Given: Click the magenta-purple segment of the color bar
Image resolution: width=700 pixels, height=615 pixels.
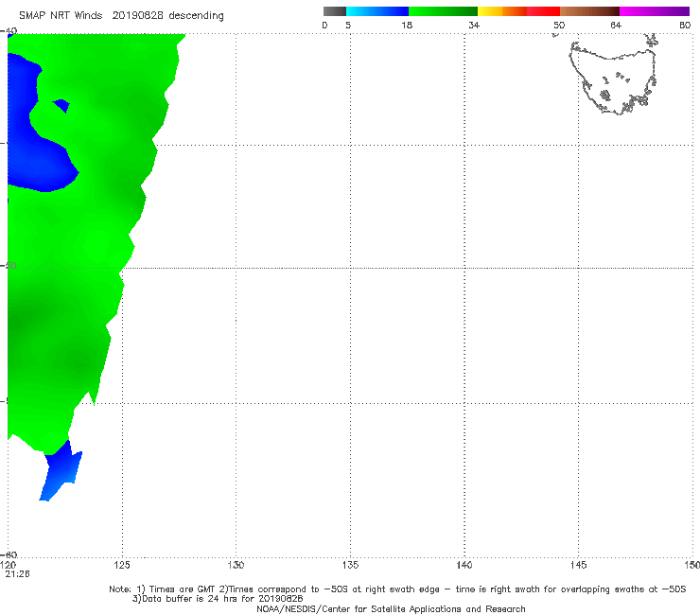Looking at the screenshot, I should (655, 11).
